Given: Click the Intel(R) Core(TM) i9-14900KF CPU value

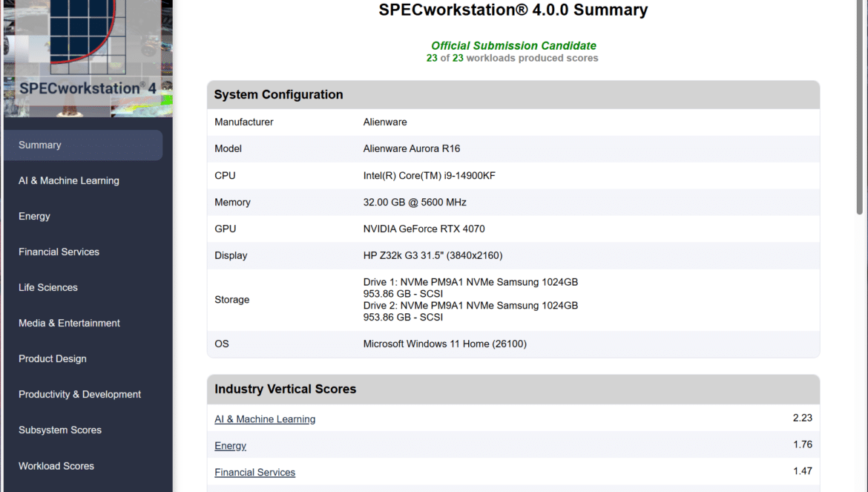Looking at the screenshot, I should coord(429,175).
